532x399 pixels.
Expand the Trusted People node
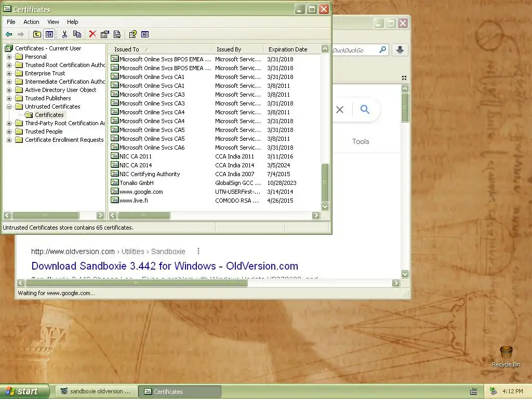click(x=9, y=131)
